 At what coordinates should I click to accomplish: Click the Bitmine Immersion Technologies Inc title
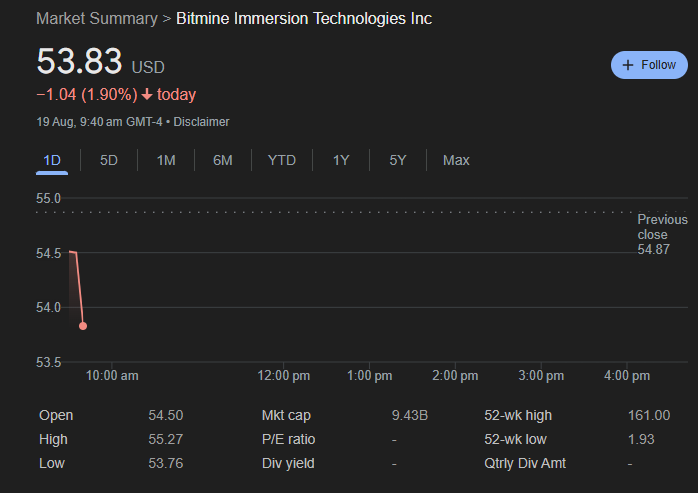304,19
